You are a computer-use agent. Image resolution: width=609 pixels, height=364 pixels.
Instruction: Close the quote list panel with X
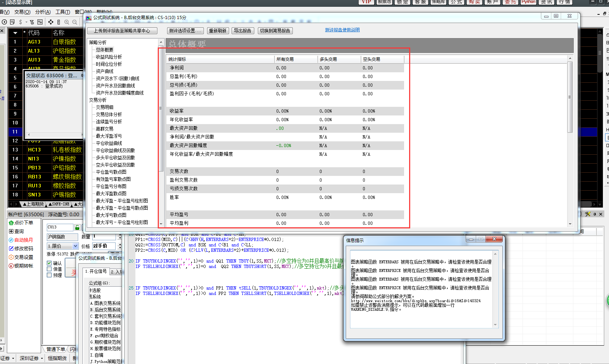click(x=2, y=31)
